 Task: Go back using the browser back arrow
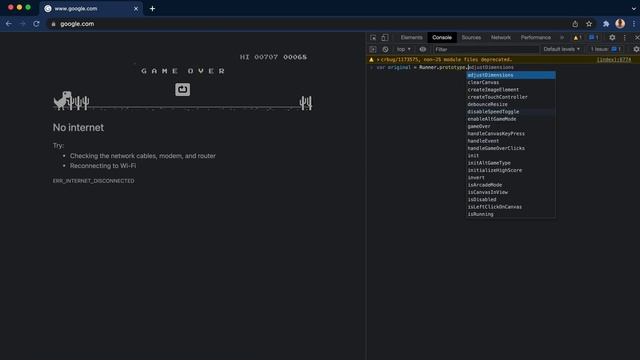[x=9, y=24]
